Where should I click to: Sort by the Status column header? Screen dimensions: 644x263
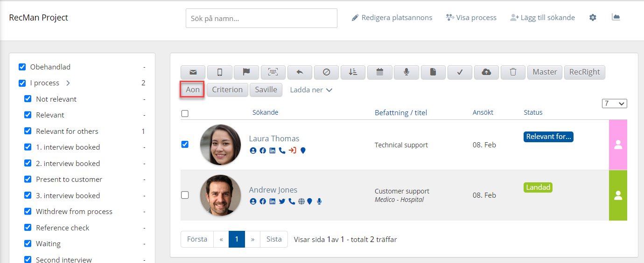(x=533, y=112)
